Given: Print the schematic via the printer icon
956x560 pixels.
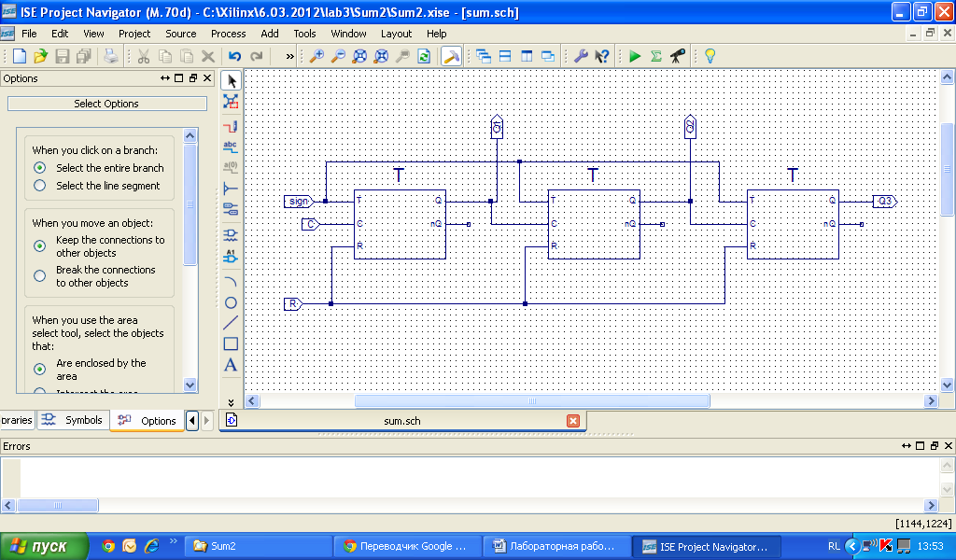Looking at the screenshot, I should (x=110, y=56).
